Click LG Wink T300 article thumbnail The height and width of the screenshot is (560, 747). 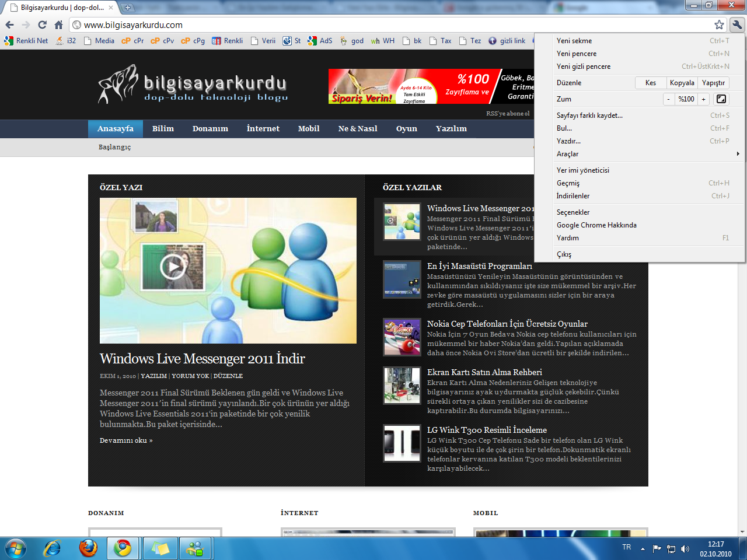tap(402, 443)
